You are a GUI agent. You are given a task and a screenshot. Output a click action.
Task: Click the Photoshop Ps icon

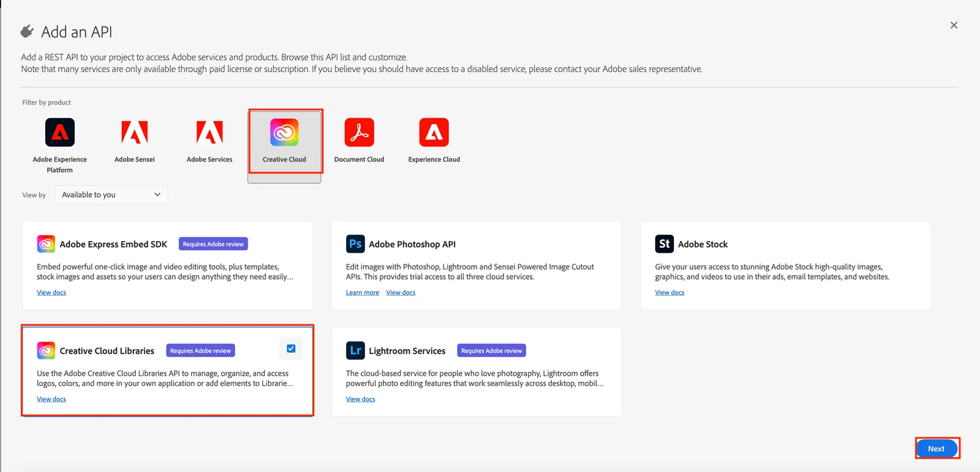click(x=355, y=244)
